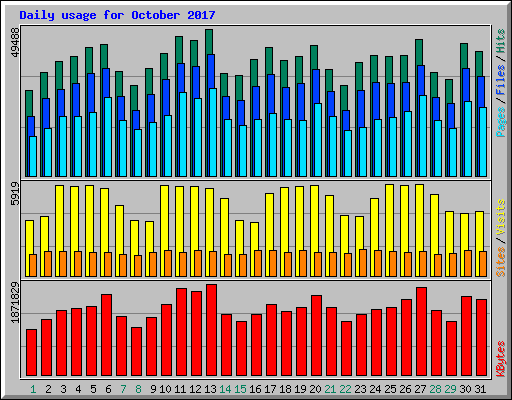The height and width of the screenshot is (400, 512).
Task: Click the day '26' x-axis label
Action: 405,389
